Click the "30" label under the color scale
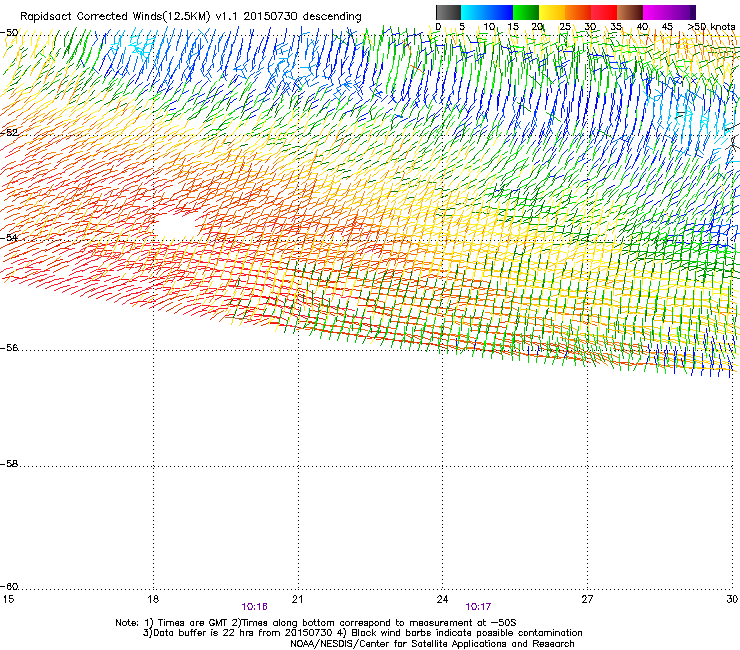Viewport: 740px width, 650px height. [590, 27]
